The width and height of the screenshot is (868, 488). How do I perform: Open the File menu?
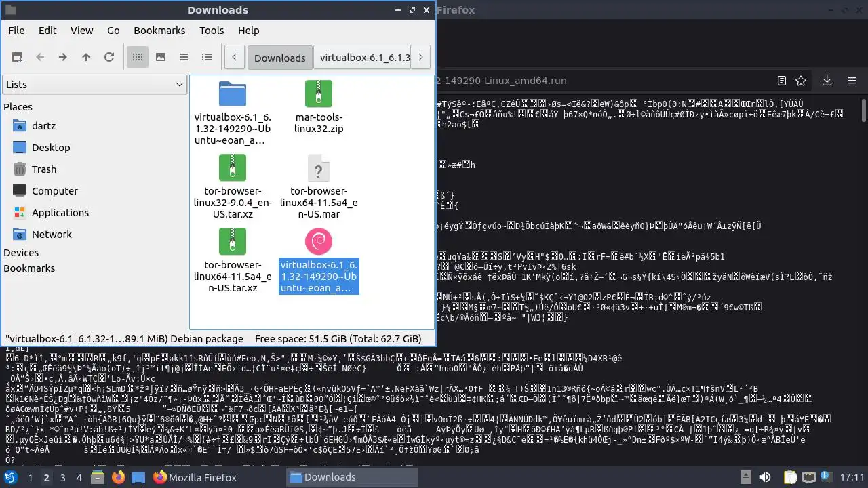(x=16, y=30)
